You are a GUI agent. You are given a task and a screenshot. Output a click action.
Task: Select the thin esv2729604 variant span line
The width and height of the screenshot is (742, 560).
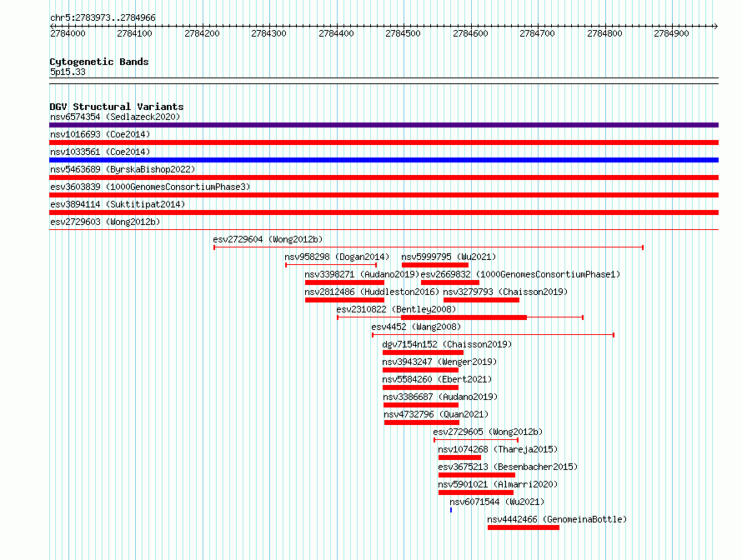429,247
